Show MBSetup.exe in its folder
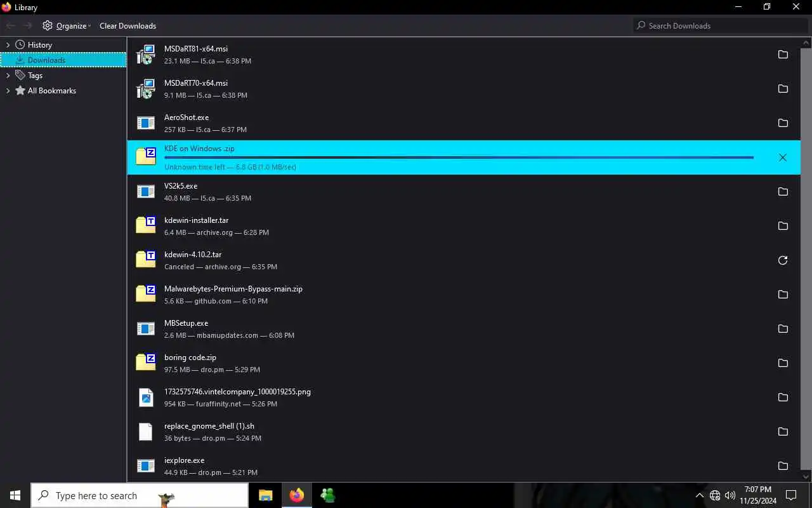The image size is (812, 508). [783, 329]
